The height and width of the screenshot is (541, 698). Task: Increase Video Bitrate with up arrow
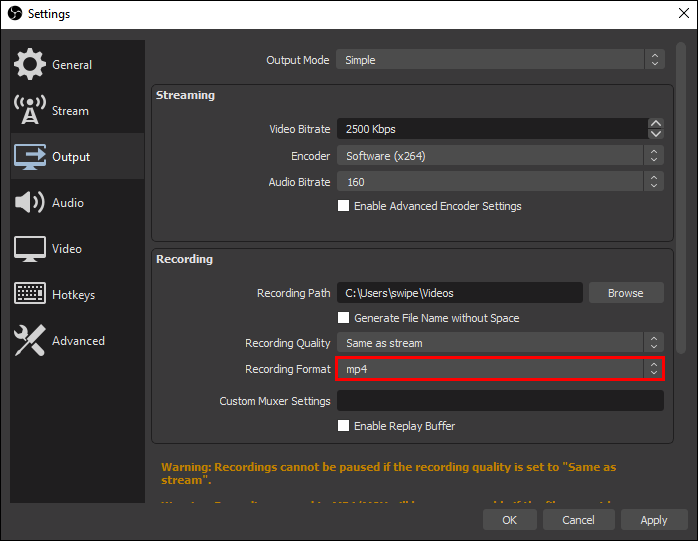click(656, 124)
